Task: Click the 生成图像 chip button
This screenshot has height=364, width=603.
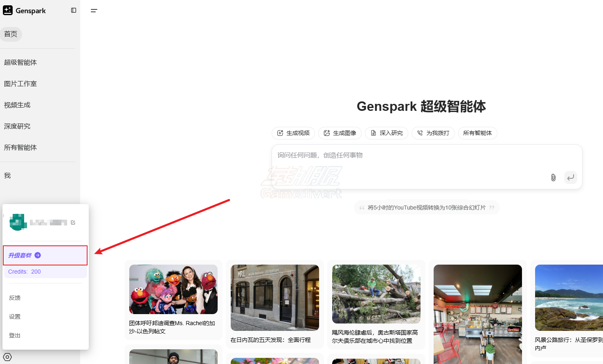Action: pyautogui.click(x=340, y=133)
